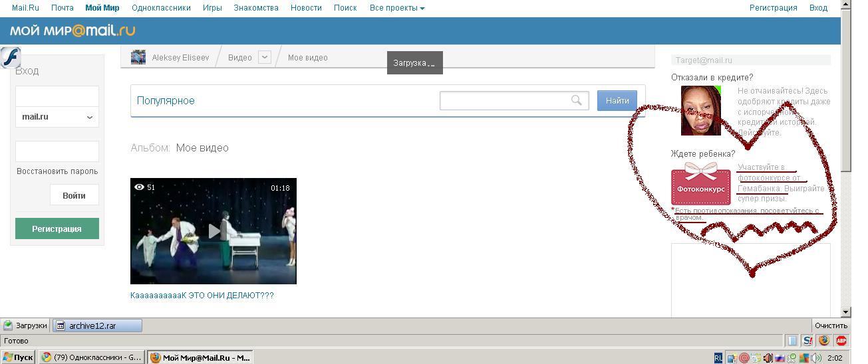
Task: Open Mail.Ru link in top navigation
Action: pos(25,8)
